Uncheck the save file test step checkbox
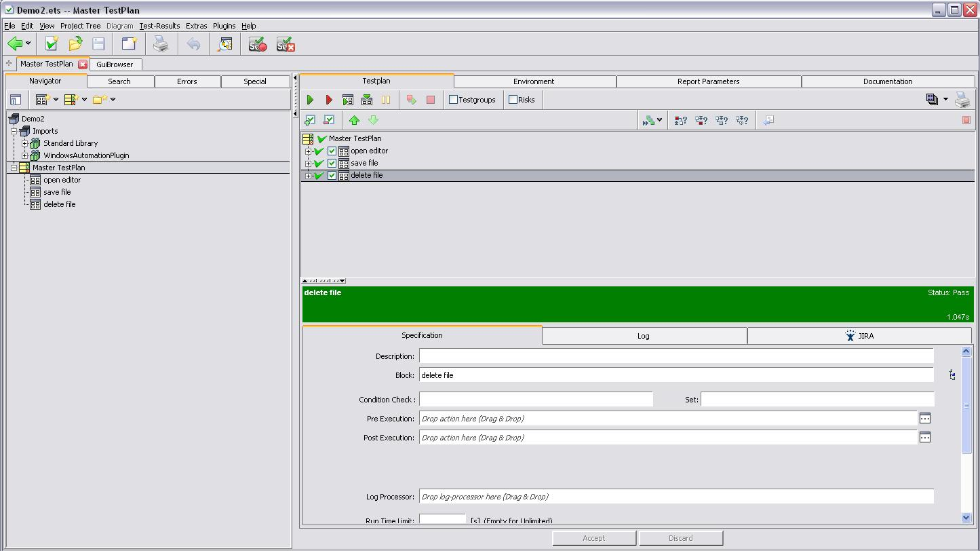This screenshot has width=980, height=551. 332,164
